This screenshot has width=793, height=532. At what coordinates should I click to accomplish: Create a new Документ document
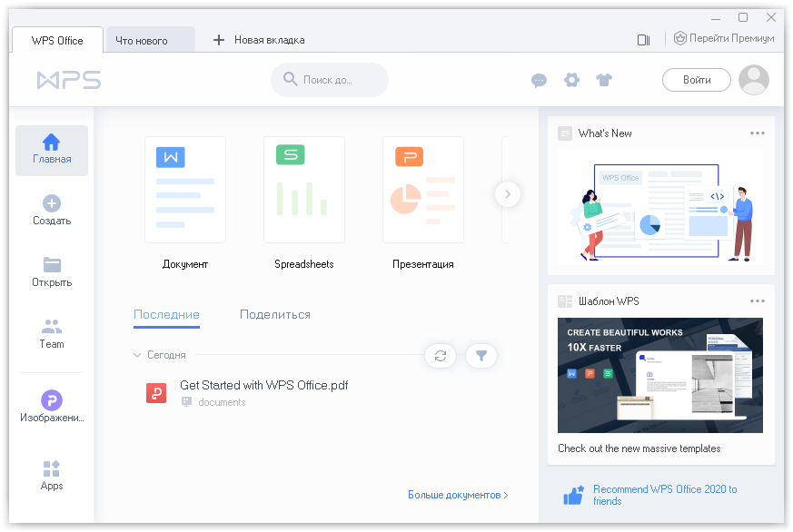pos(184,189)
